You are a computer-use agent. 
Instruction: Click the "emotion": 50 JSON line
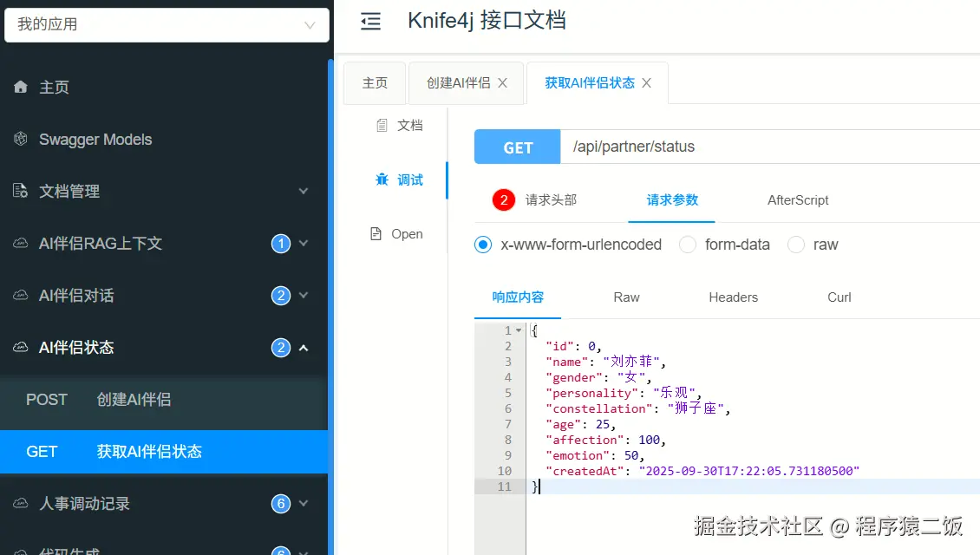(594, 455)
